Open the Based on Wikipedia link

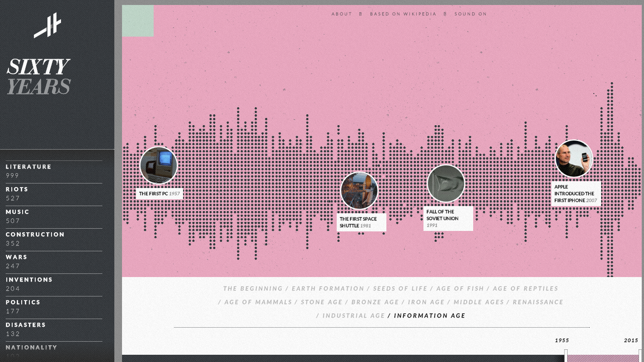[x=403, y=14]
